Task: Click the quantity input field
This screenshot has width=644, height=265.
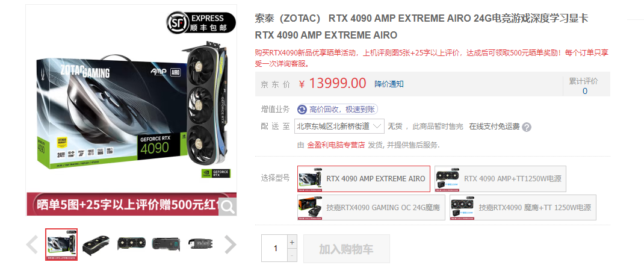Action: pos(275,248)
